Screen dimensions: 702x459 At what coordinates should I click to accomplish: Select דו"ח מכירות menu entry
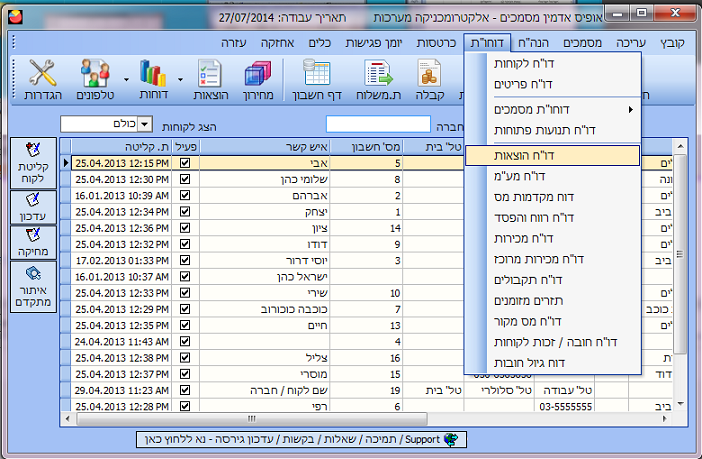552,238
